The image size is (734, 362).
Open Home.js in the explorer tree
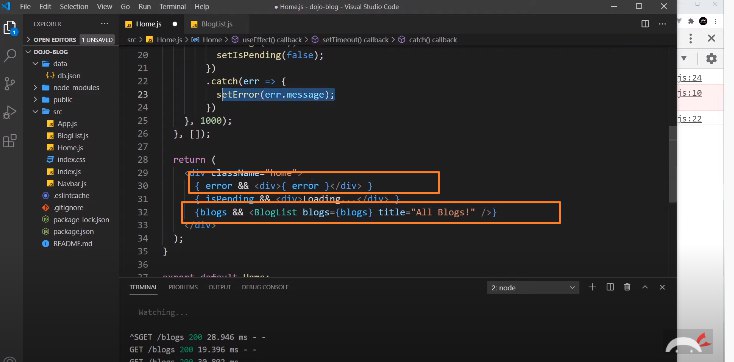(x=70, y=148)
